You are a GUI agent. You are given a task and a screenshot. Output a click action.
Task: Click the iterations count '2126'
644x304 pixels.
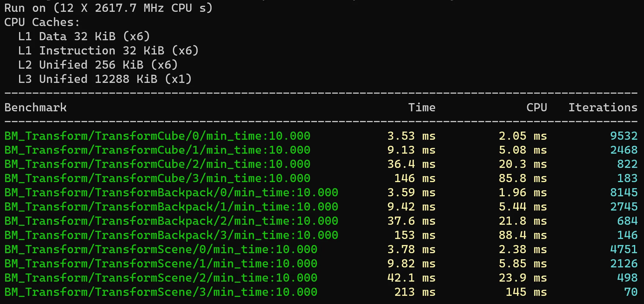624,264
